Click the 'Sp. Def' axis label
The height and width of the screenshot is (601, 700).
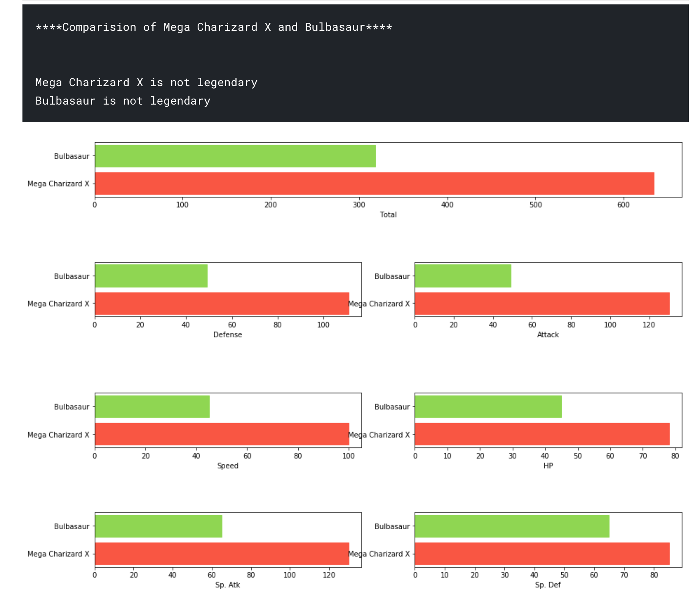(x=548, y=585)
